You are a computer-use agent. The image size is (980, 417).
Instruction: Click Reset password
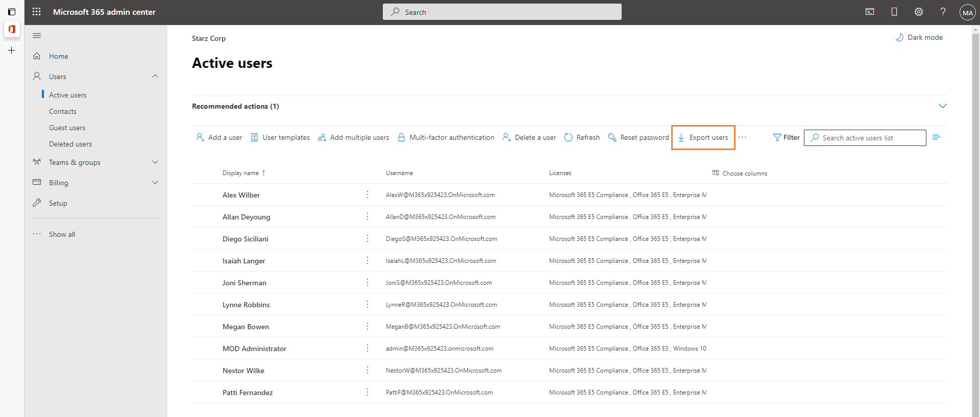638,137
